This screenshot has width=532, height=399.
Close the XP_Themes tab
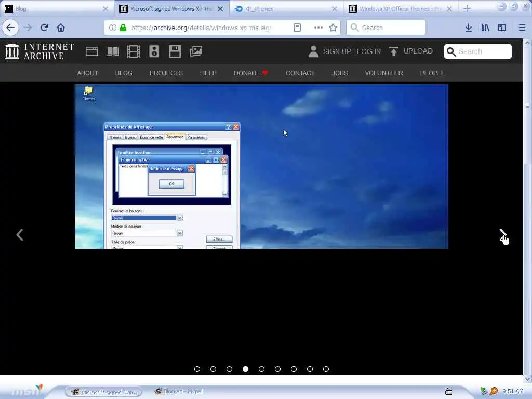[x=335, y=9]
